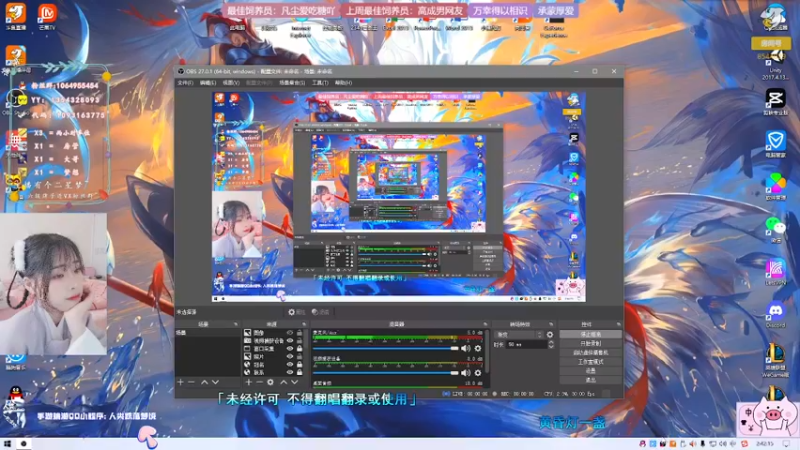This screenshot has width=800, height=450.
Task: Move source down in sources list
Action: (x=294, y=382)
